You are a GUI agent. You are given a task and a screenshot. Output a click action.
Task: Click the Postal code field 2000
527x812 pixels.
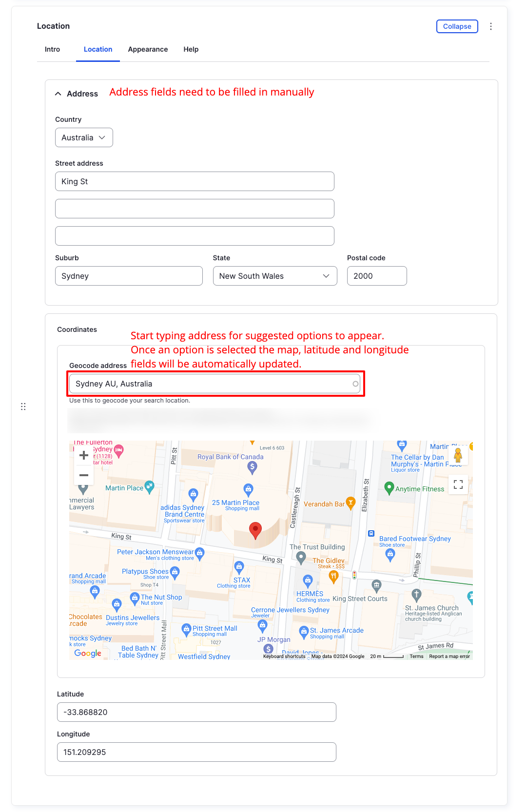coord(377,276)
